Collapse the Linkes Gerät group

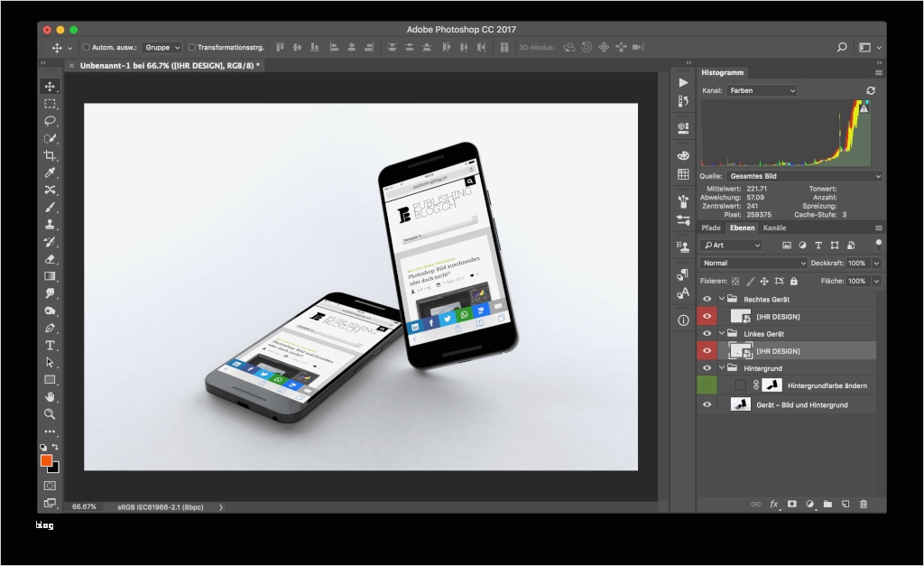(722, 334)
